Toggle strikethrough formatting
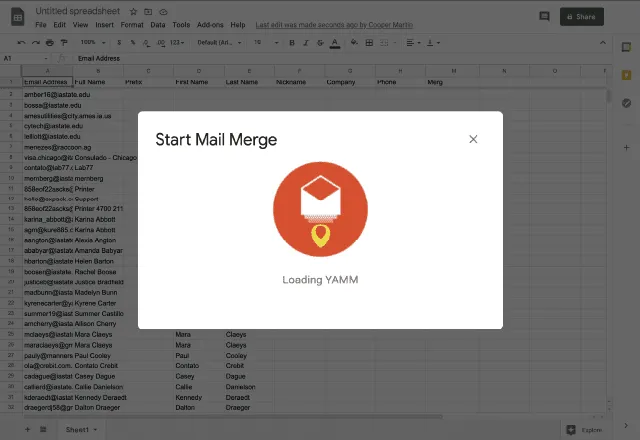 pyautogui.click(x=320, y=42)
